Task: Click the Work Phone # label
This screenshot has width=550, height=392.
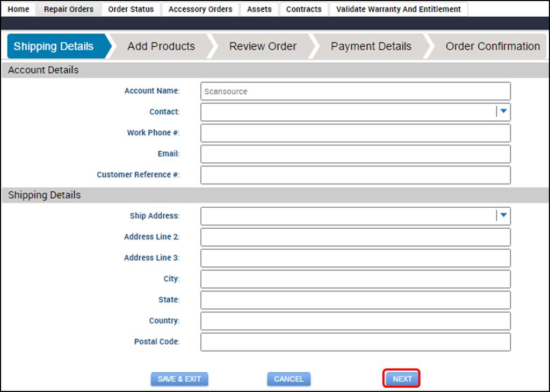Action: coord(153,133)
